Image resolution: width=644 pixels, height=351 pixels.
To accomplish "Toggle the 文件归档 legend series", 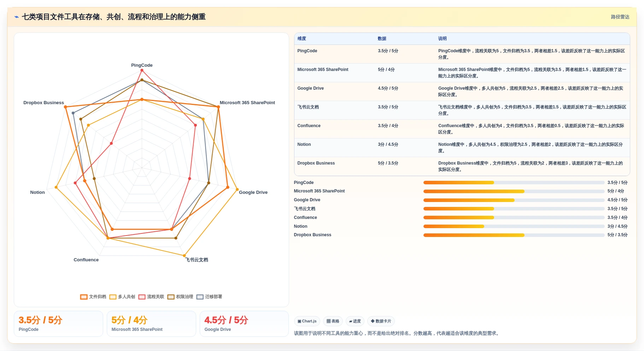I will (x=93, y=297).
